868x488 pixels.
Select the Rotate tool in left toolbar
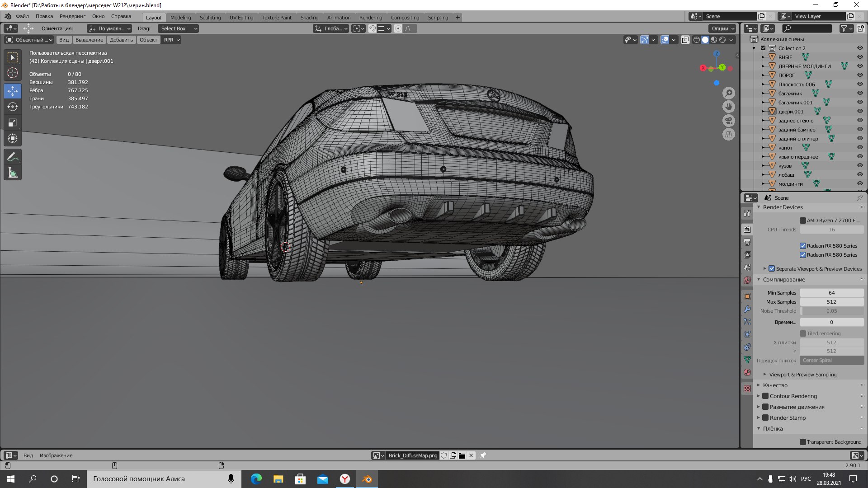tap(13, 107)
